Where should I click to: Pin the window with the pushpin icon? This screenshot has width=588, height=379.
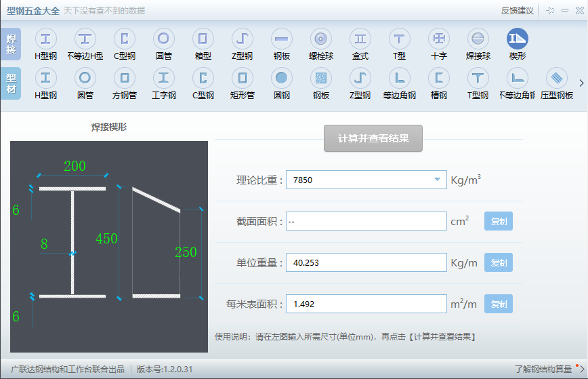[550, 10]
